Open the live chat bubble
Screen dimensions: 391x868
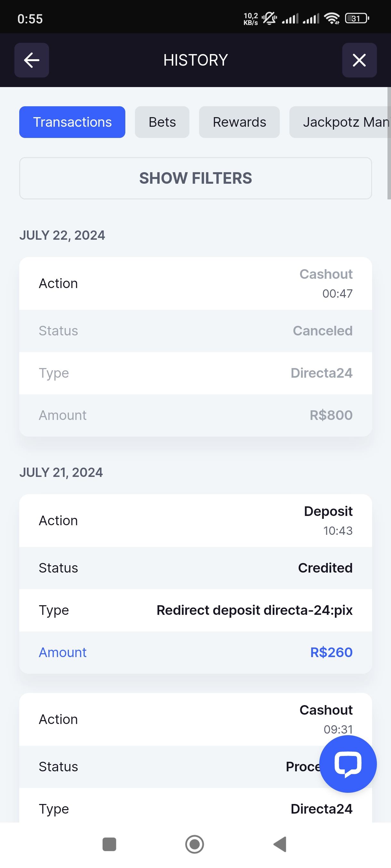[348, 764]
